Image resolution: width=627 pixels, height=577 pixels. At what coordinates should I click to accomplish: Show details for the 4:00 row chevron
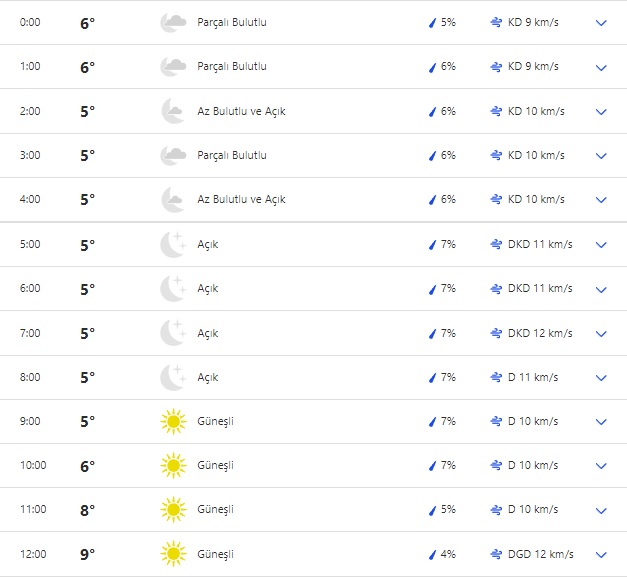pyautogui.click(x=601, y=200)
